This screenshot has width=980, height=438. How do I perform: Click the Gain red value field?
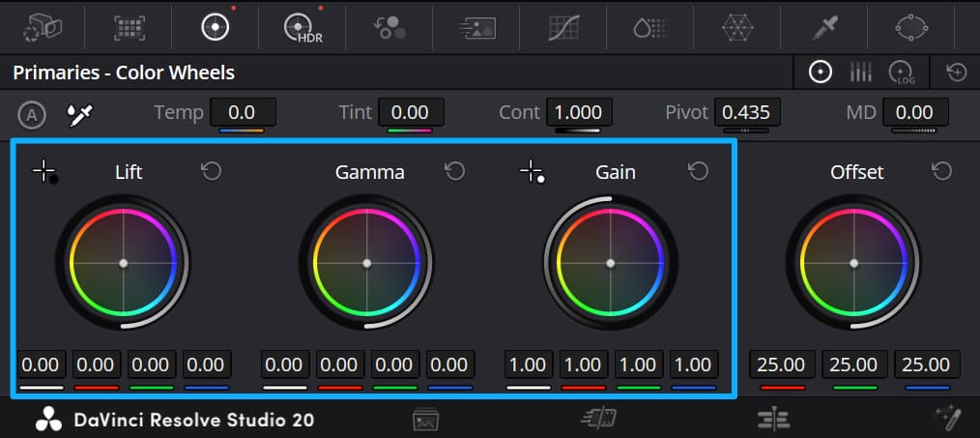(584, 365)
